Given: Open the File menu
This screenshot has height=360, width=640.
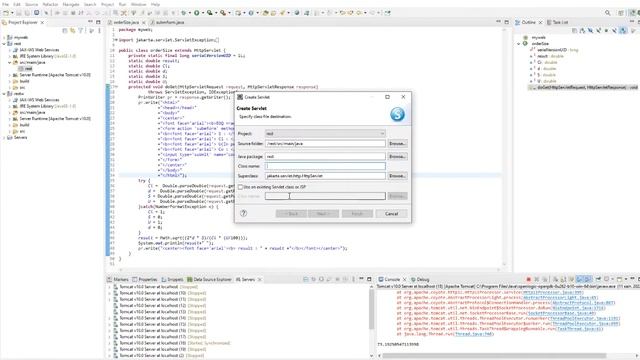Looking at the screenshot, I should click(x=6, y=4).
